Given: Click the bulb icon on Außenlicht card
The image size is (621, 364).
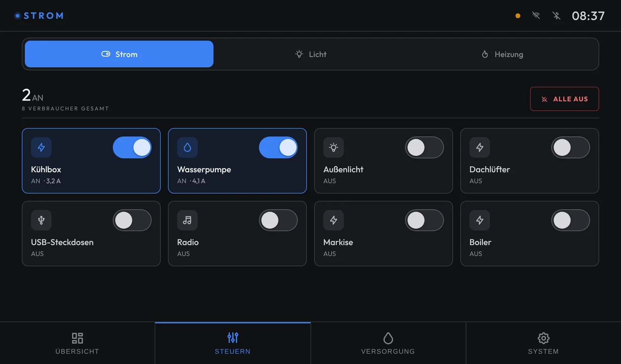Looking at the screenshot, I should tap(333, 147).
